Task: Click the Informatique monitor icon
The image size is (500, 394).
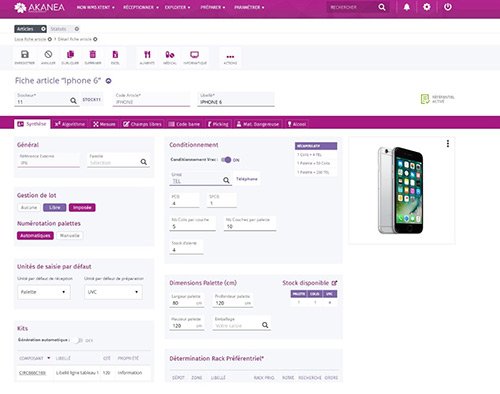Action: click(195, 54)
